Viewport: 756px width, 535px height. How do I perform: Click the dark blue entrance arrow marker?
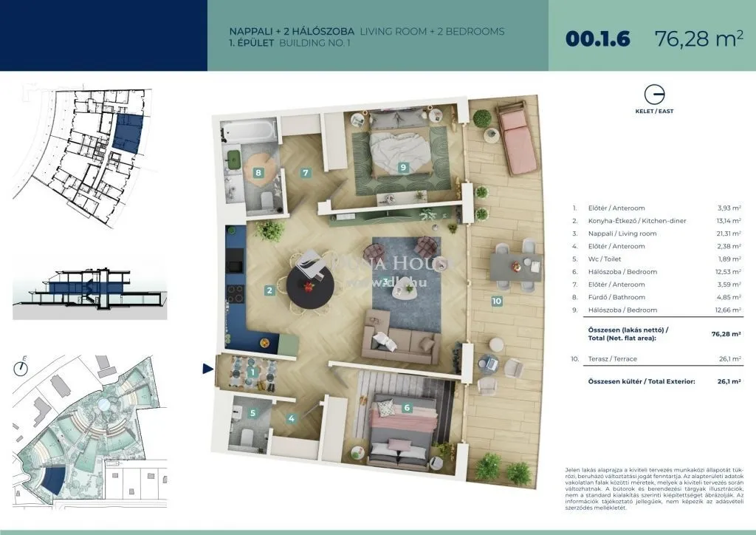[x=207, y=369]
